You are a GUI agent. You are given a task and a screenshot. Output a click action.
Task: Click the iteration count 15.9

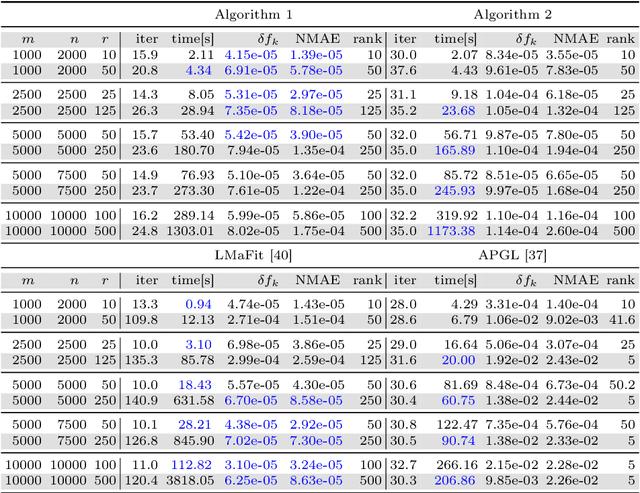[145, 55]
